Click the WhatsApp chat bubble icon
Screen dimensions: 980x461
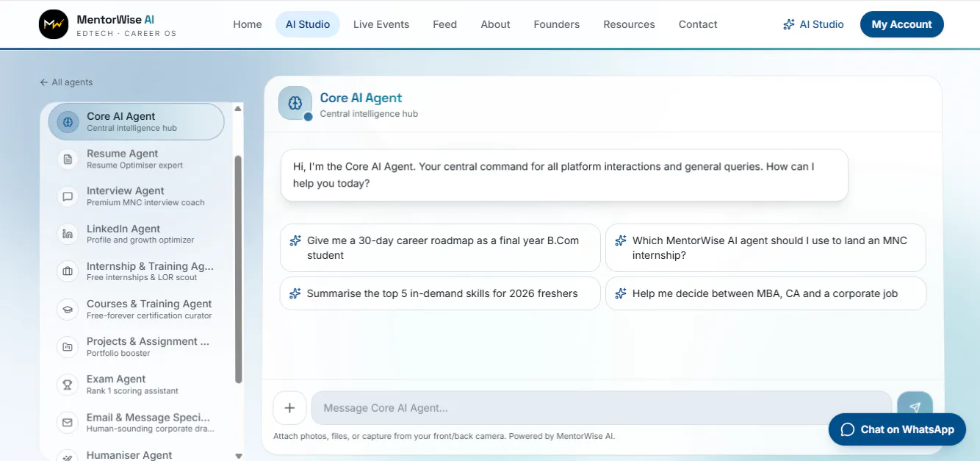(x=847, y=429)
